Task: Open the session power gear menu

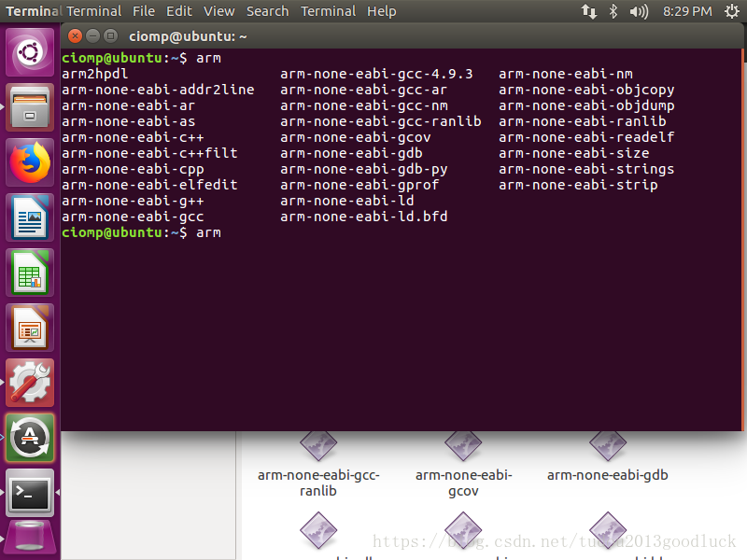Action: coord(732,11)
